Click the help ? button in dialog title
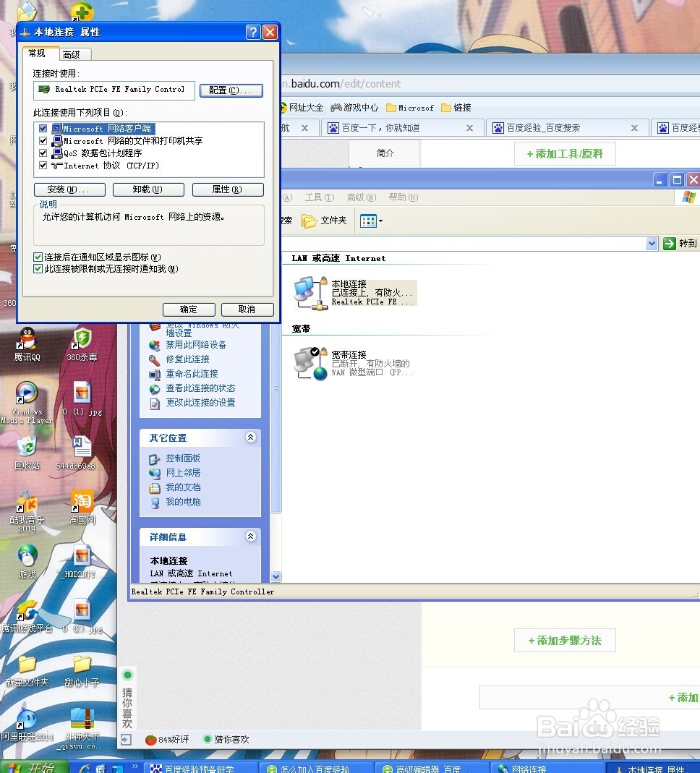This screenshot has height=773, width=700. click(x=253, y=32)
